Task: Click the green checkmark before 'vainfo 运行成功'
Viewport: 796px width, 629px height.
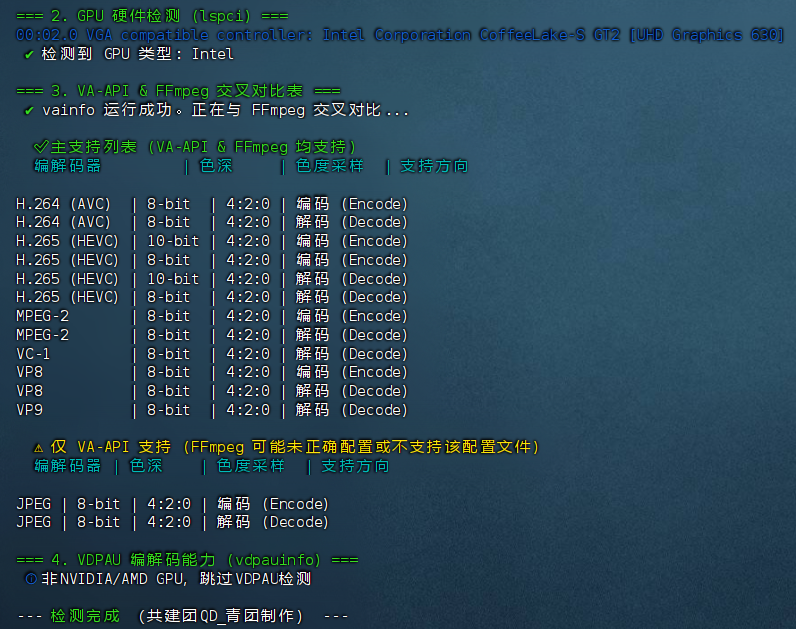Action: point(29,110)
